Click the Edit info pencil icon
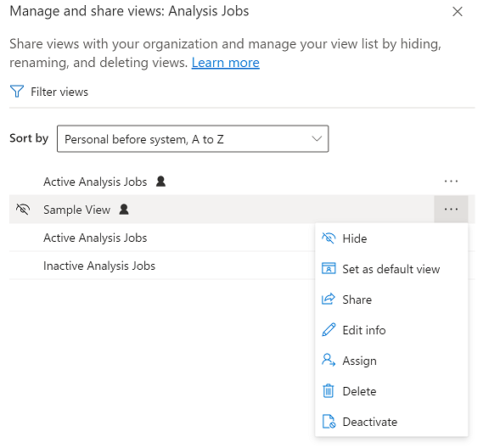Viewport: 489px width, 448px height. click(x=329, y=329)
